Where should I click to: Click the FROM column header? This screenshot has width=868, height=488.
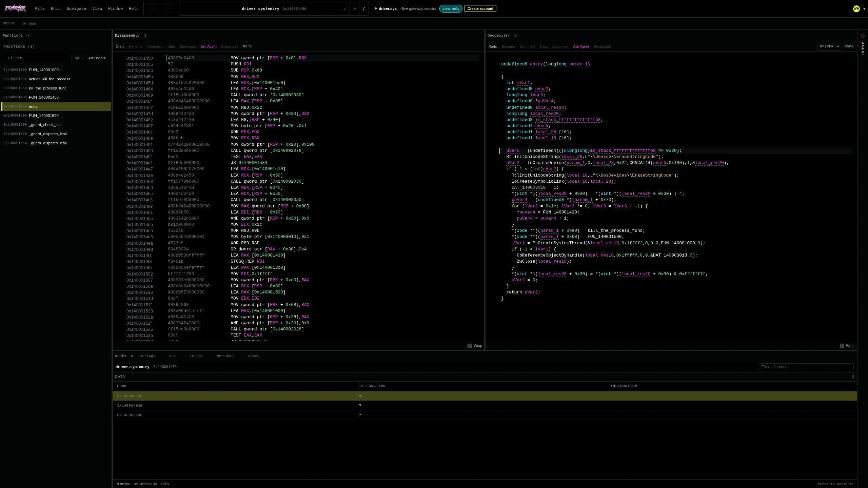[x=122, y=386]
